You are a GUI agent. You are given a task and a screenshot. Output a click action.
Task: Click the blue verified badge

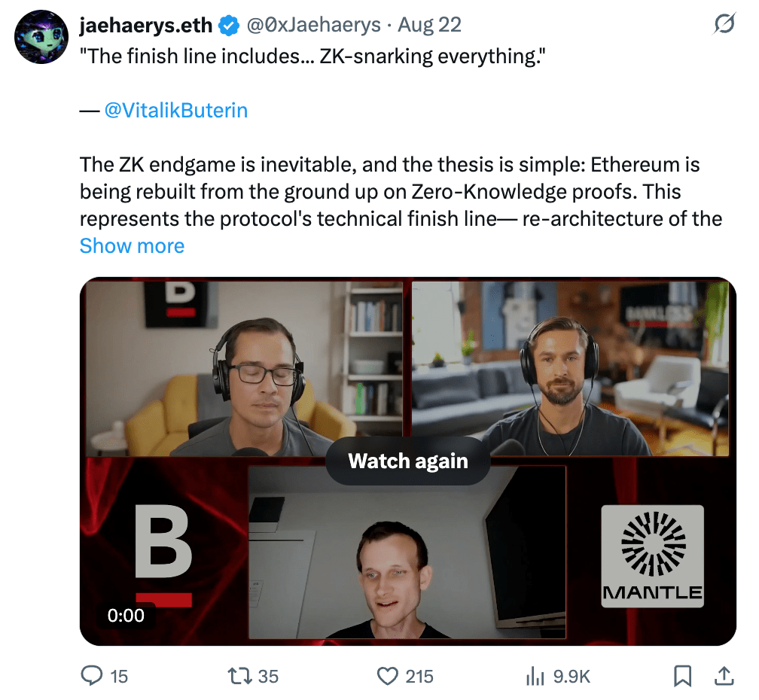point(229,25)
